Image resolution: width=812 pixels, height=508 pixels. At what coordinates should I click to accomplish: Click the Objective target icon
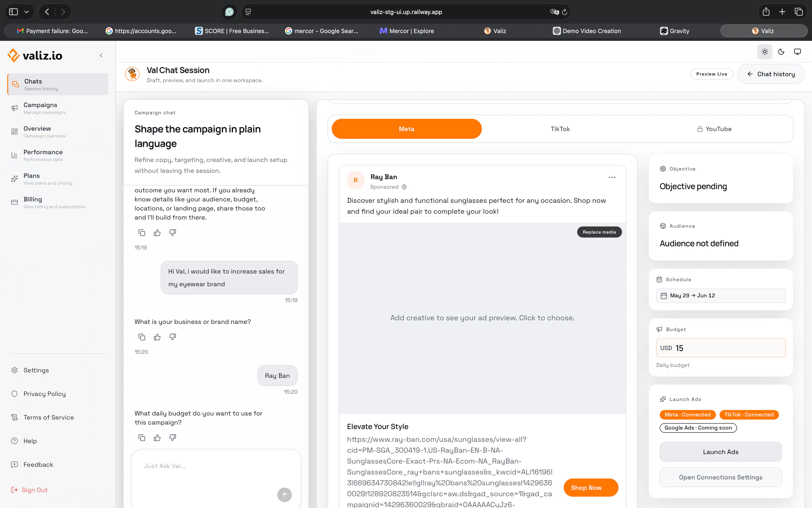(x=663, y=169)
